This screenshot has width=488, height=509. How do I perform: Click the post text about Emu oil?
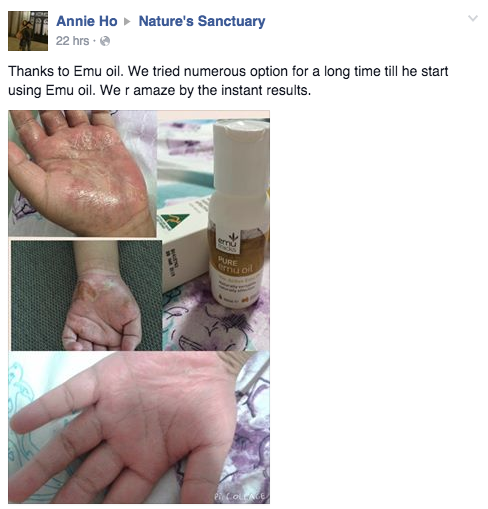(x=228, y=81)
